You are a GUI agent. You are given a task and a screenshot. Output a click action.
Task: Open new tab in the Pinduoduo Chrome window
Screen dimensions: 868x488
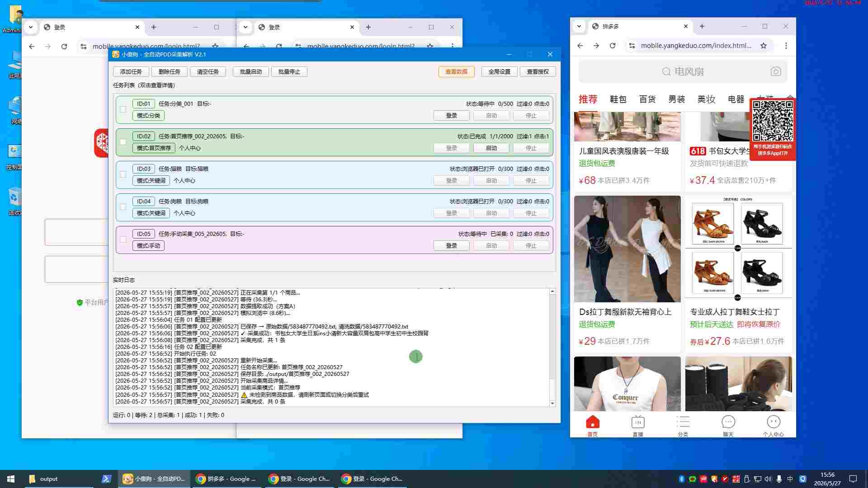click(x=702, y=26)
